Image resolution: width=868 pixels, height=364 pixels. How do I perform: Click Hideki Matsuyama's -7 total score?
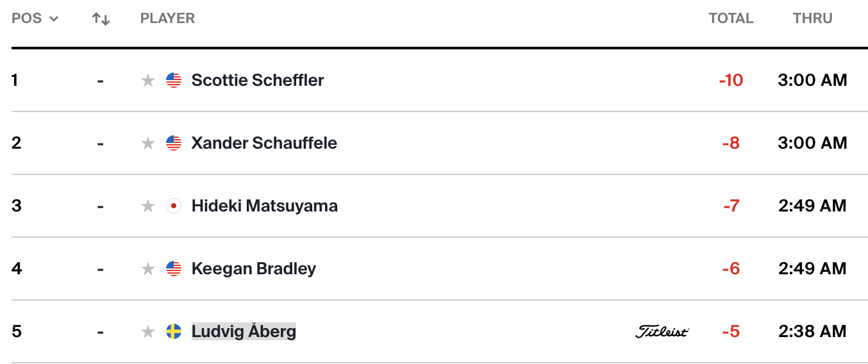(731, 206)
